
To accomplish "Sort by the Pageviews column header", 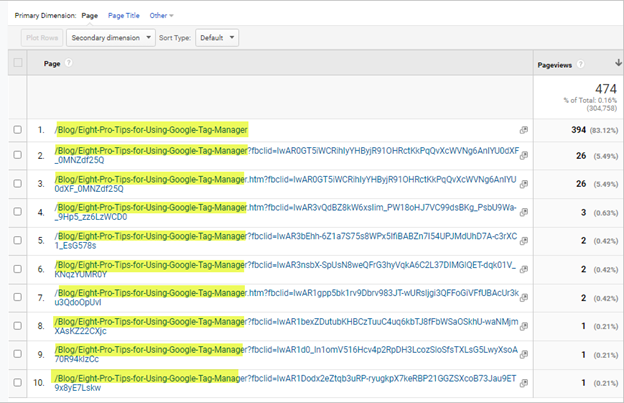I will pyautogui.click(x=554, y=65).
